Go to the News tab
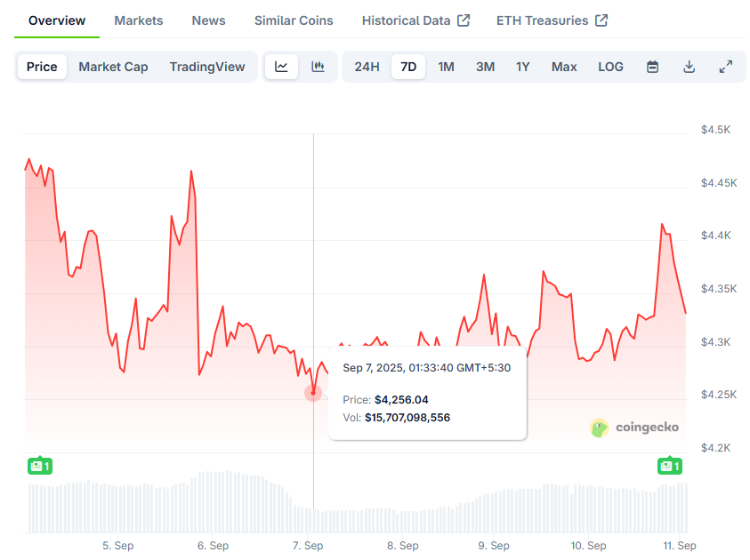750x560 pixels. coord(208,20)
